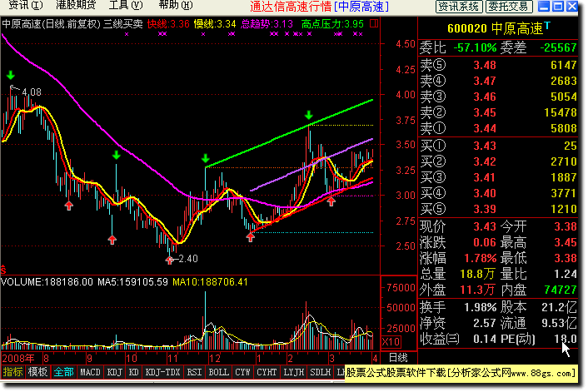
Task: Click the 2008年 timeline label
Action: (18, 358)
